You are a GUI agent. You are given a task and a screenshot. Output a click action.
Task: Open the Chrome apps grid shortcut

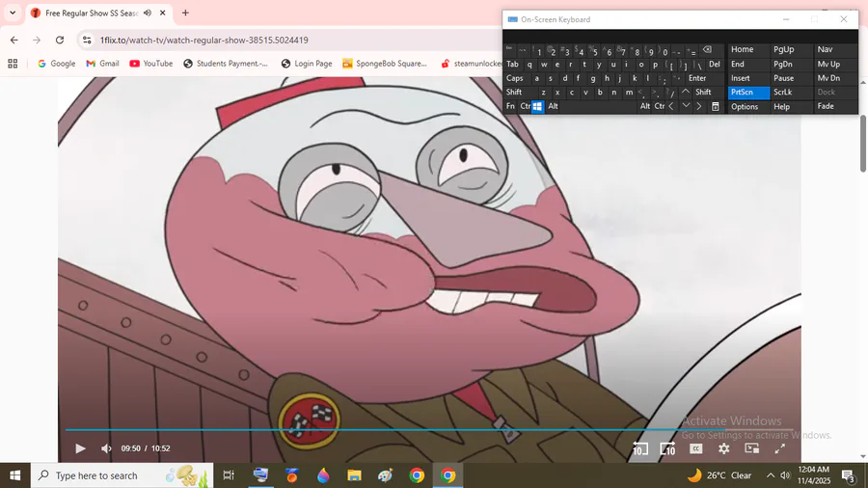13,64
